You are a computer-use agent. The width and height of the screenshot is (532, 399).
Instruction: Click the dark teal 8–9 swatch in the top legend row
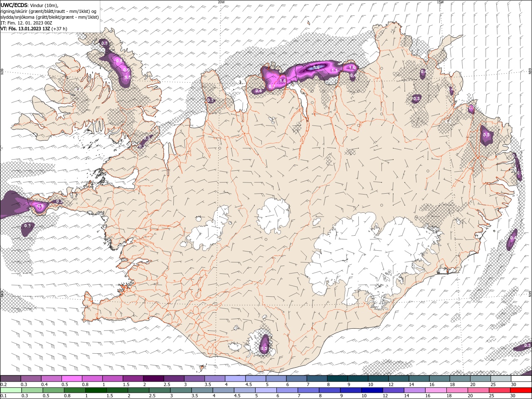click(x=337, y=379)
